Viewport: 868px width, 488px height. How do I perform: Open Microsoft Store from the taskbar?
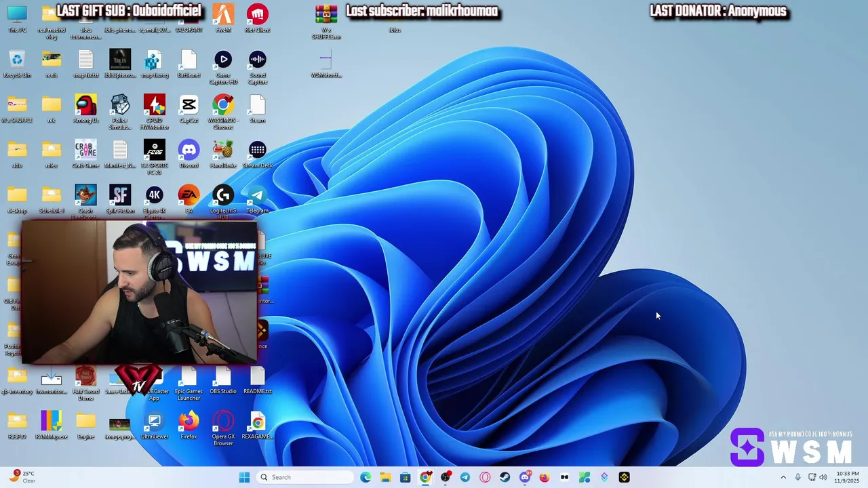pos(405,477)
